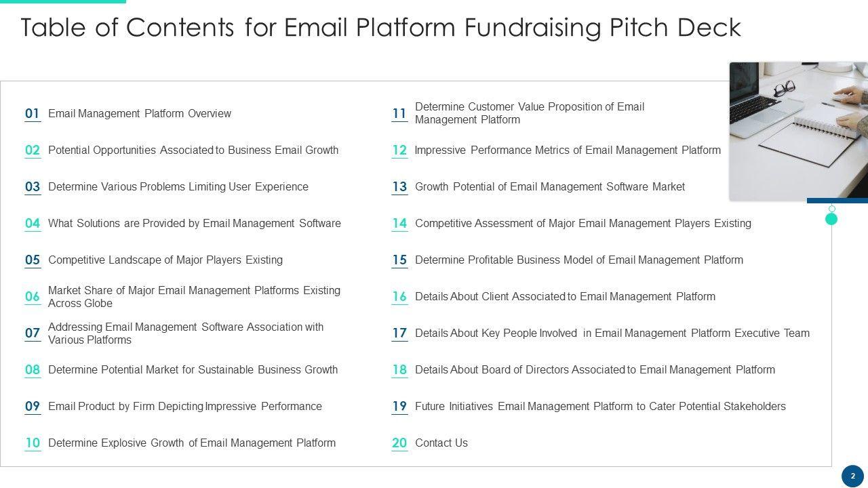
Task: Click the teal circle marker below the photo
Action: pyautogui.click(x=831, y=219)
